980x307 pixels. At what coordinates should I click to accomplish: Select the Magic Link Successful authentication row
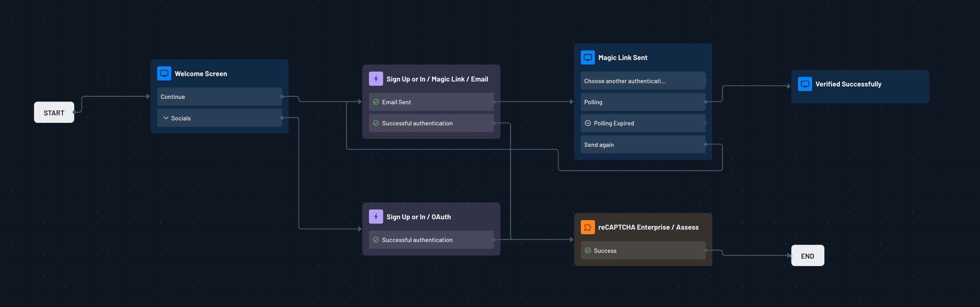tap(431, 123)
